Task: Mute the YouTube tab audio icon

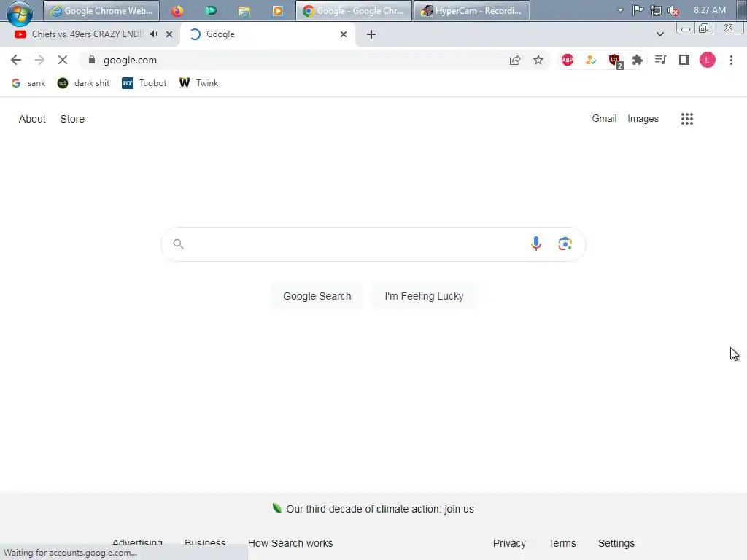Action: [153, 34]
